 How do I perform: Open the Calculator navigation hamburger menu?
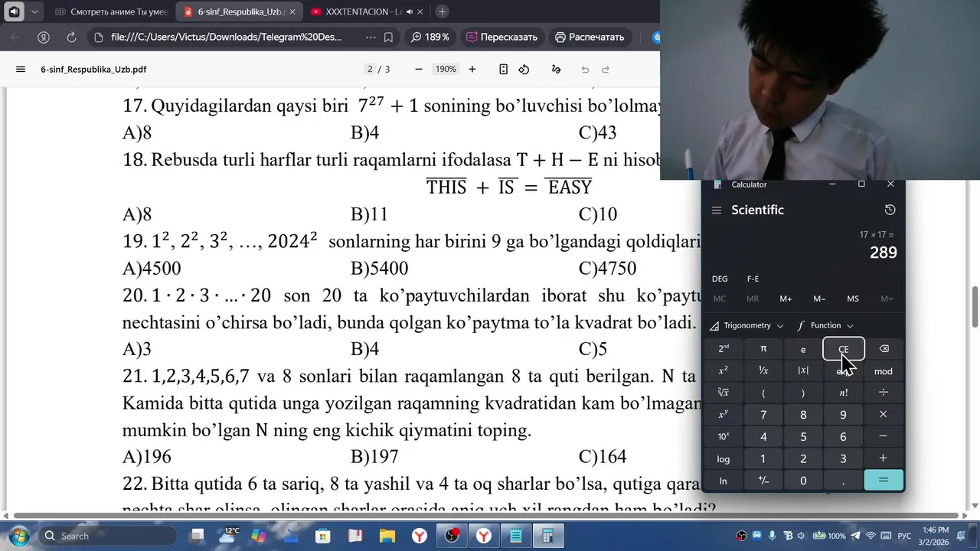(x=717, y=210)
